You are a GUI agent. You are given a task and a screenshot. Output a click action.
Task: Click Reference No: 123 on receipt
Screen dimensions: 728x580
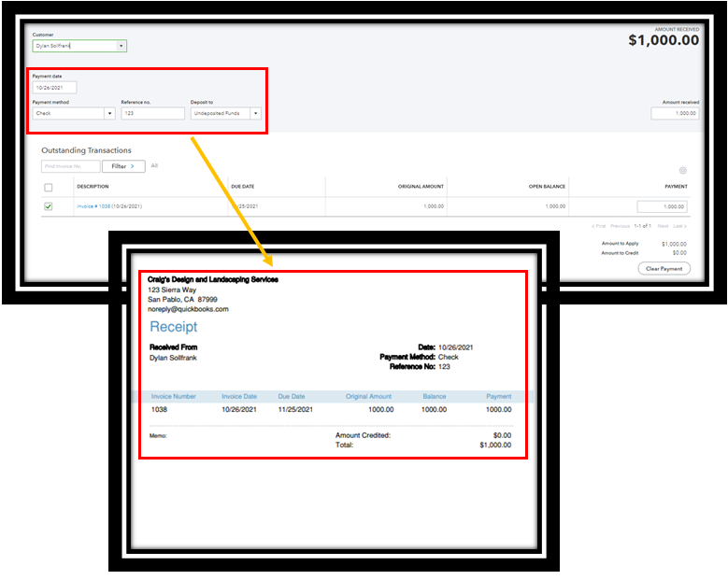(x=420, y=366)
